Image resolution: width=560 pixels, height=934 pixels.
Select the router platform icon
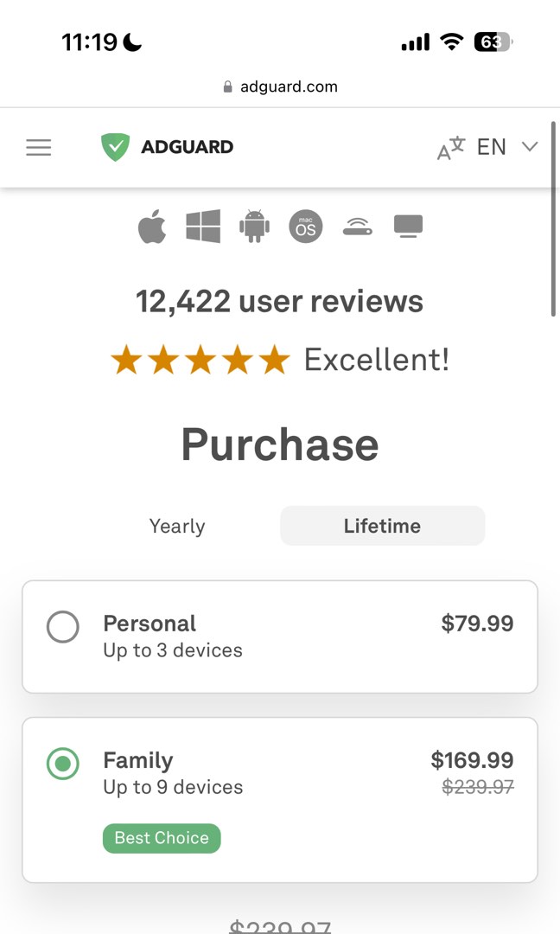click(356, 227)
